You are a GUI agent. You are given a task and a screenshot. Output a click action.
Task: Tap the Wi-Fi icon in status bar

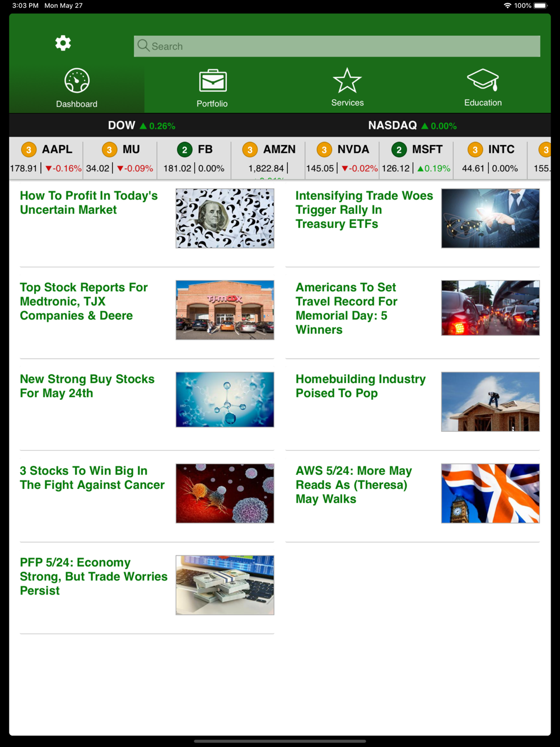pyautogui.click(x=507, y=6)
